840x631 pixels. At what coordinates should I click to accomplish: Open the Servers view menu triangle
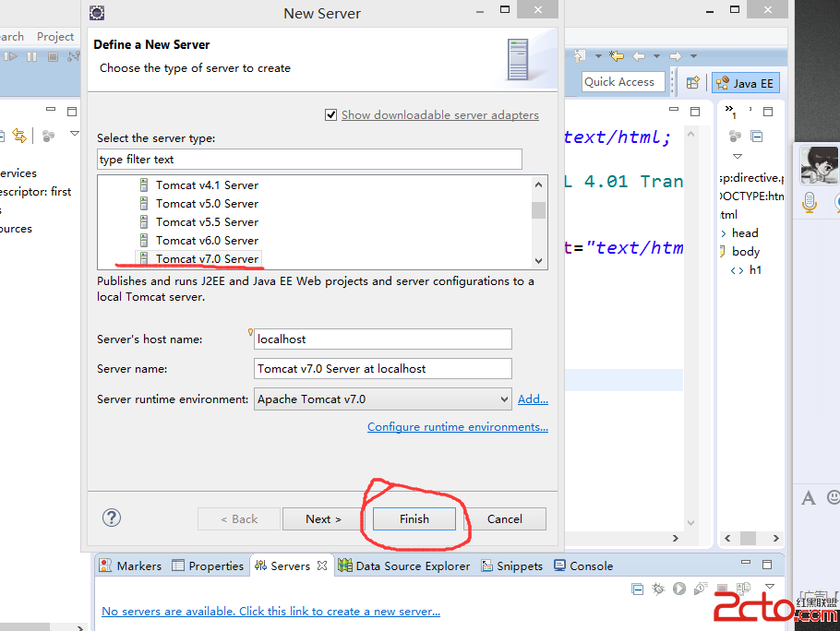click(770, 586)
